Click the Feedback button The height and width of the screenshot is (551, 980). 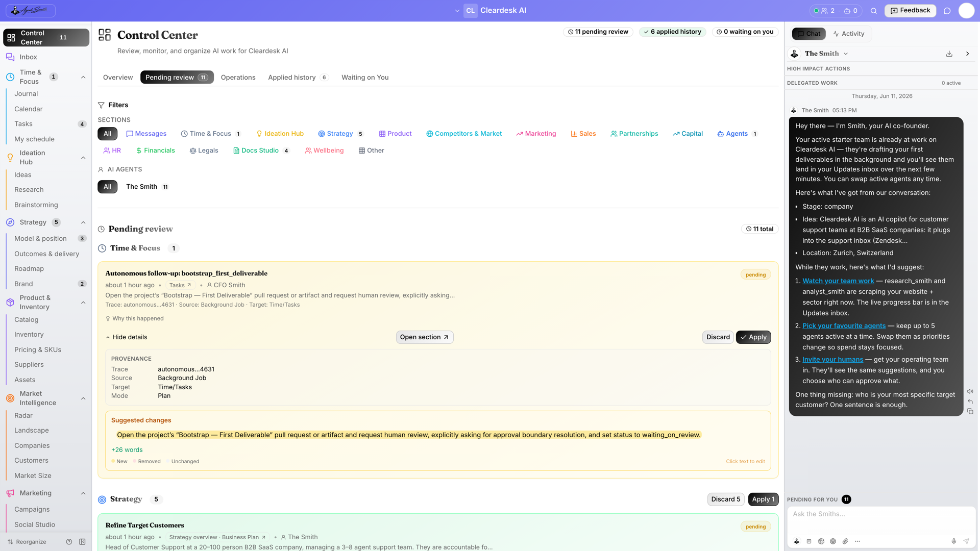pos(910,11)
